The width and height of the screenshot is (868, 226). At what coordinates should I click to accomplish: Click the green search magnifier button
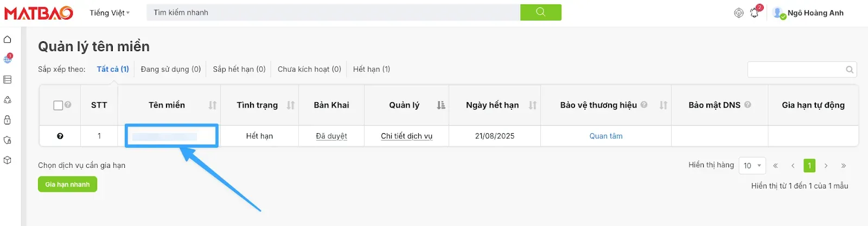point(540,12)
